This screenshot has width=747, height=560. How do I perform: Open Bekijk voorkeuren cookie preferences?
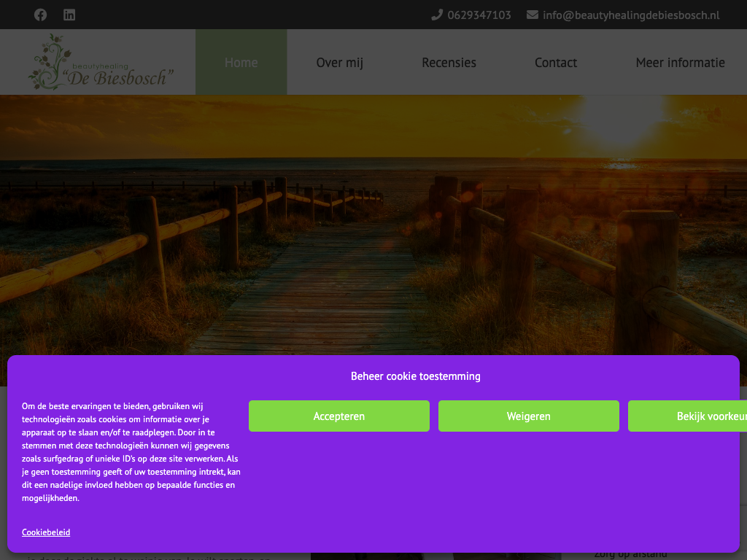click(687, 416)
